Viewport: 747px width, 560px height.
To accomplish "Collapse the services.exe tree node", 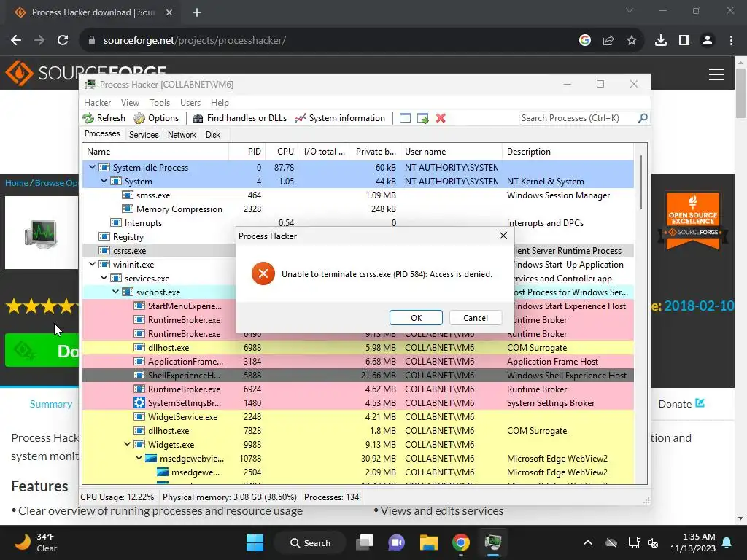I will [x=104, y=278].
